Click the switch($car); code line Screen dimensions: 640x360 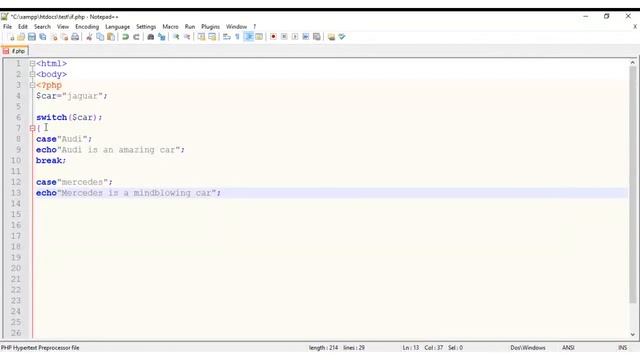(x=69, y=118)
